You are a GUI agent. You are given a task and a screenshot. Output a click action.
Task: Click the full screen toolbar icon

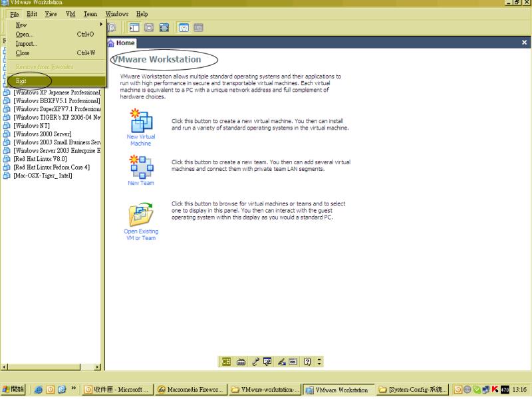(164, 27)
